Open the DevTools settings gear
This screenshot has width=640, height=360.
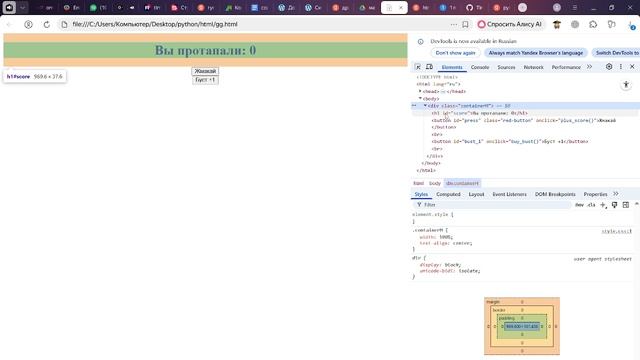pyautogui.click(x=609, y=67)
